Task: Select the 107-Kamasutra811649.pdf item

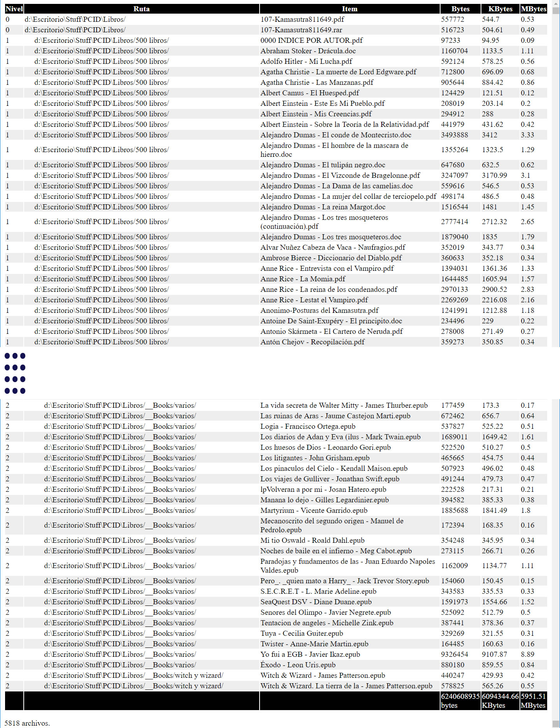Action: (302, 19)
